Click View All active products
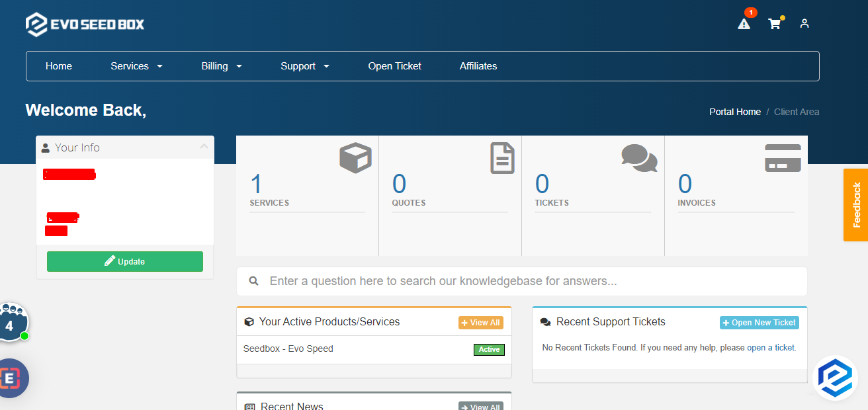This screenshot has width=868, height=410. (x=480, y=322)
